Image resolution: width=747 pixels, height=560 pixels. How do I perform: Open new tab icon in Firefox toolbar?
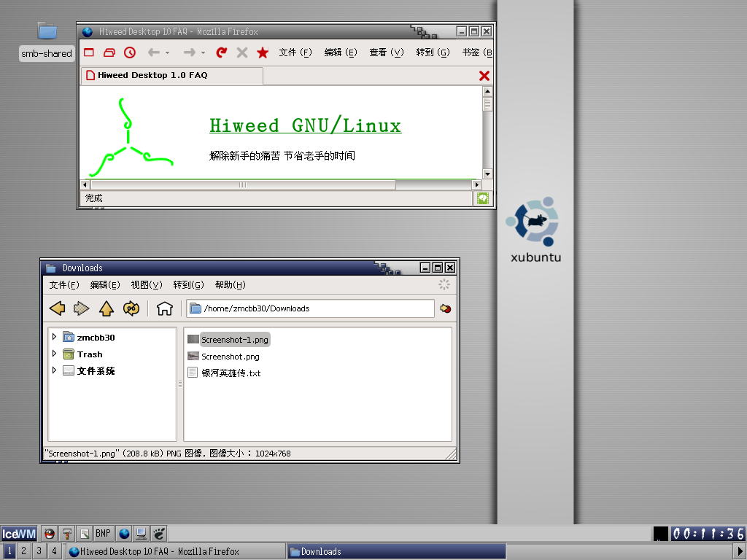tap(109, 52)
